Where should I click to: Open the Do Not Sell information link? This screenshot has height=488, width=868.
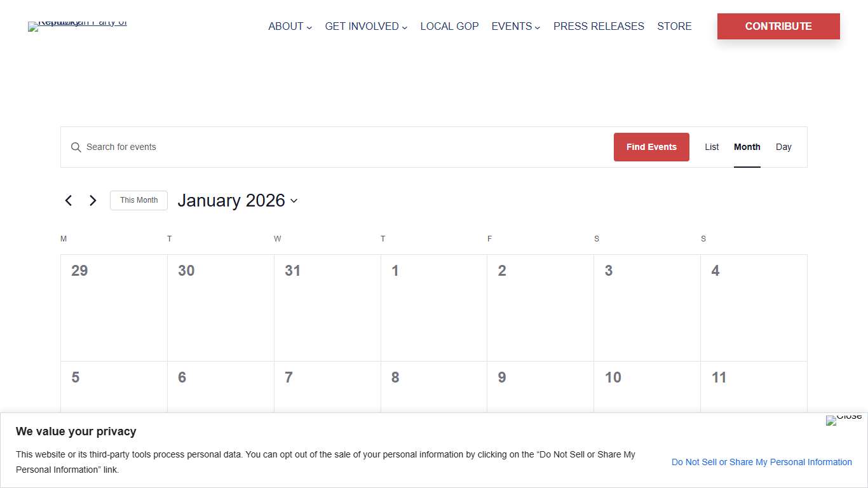pyautogui.click(x=762, y=462)
